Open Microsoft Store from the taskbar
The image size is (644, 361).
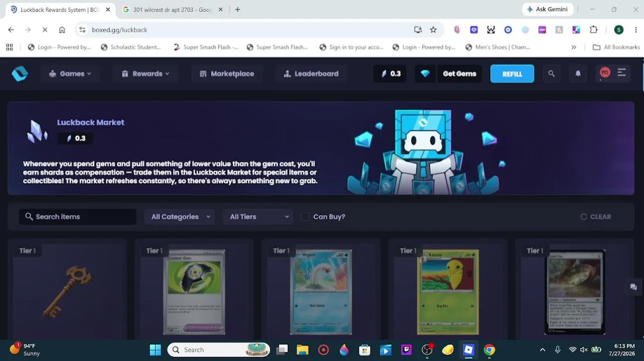365,350
